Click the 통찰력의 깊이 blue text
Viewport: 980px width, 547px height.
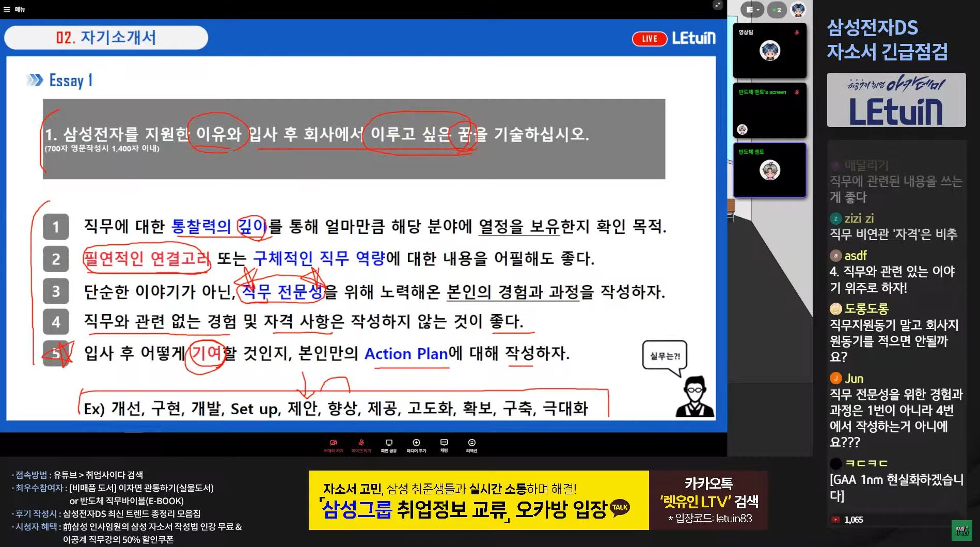[x=219, y=226]
